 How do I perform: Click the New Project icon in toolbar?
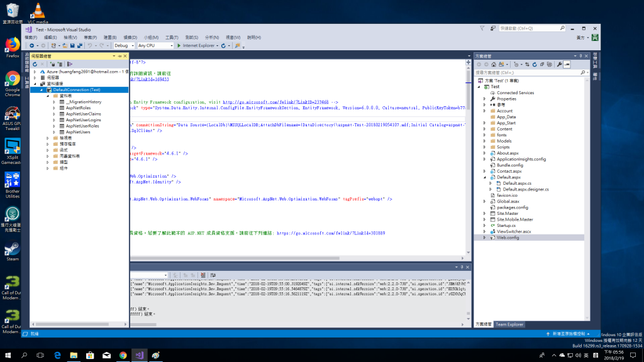[53, 45]
